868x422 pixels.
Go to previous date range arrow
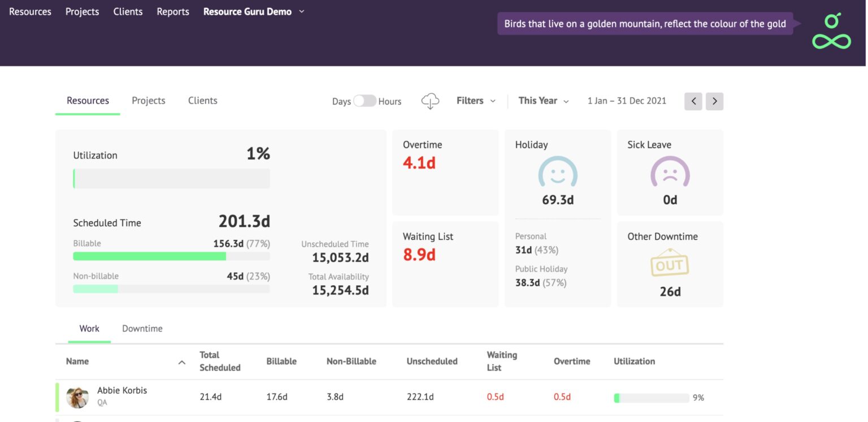[693, 101]
